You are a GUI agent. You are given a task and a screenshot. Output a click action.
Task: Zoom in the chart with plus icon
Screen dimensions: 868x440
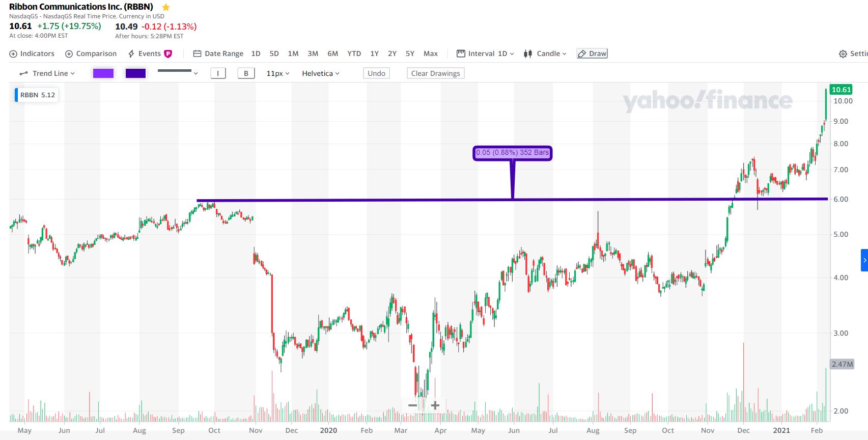[435, 405]
